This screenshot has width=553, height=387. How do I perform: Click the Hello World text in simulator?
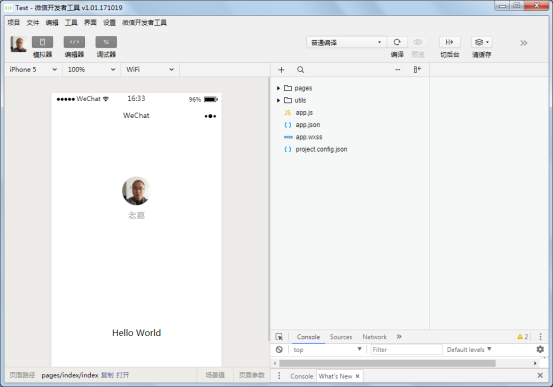[136, 333]
